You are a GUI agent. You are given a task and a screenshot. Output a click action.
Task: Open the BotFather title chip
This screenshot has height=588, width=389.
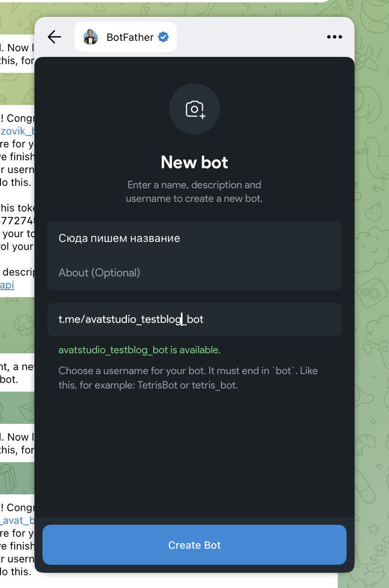coord(125,37)
